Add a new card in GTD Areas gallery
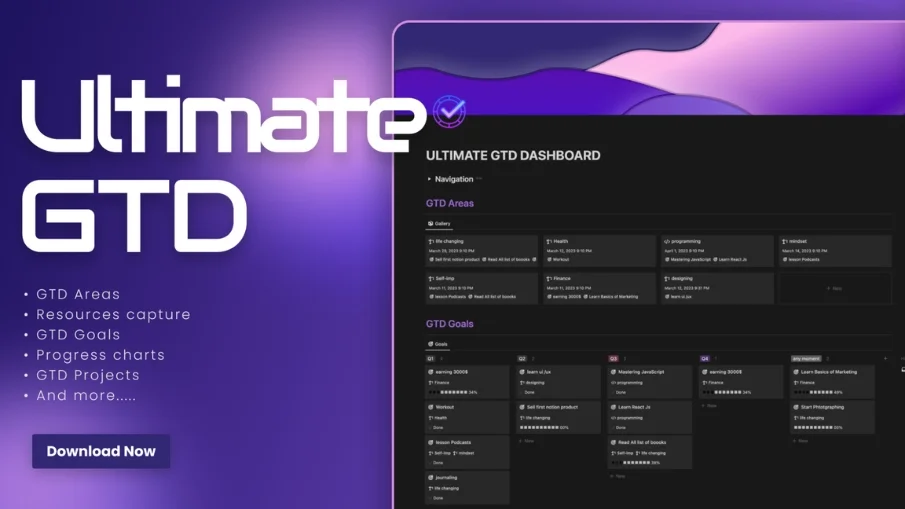Image resolution: width=905 pixels, height=509 pixels. [x=835, y=288]
